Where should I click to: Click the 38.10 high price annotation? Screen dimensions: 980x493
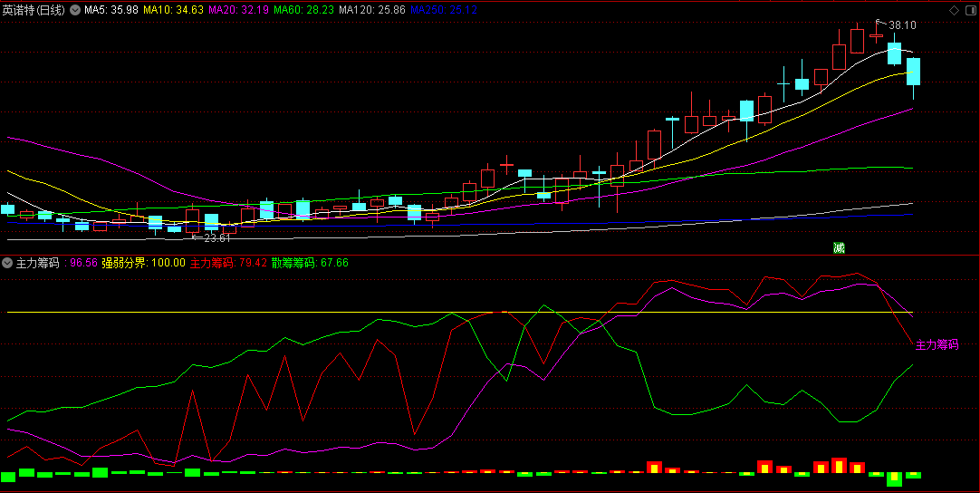(x=902, y=25)
